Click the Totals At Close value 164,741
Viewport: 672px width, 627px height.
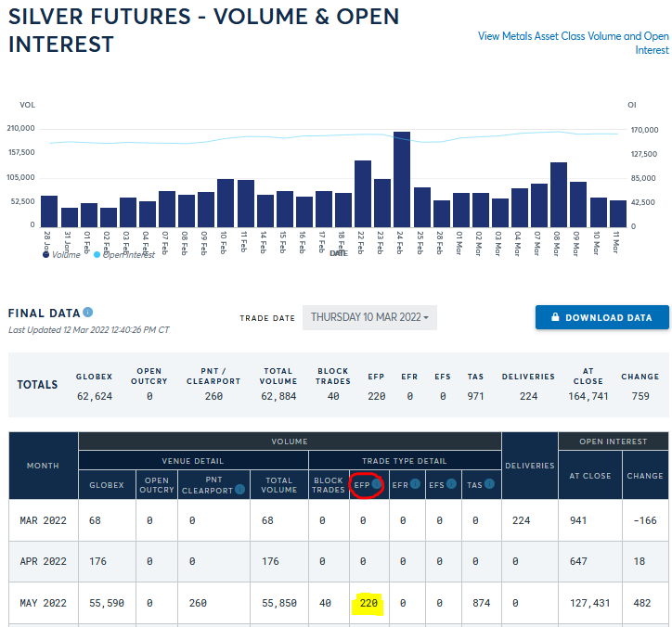tap(588, 396)
